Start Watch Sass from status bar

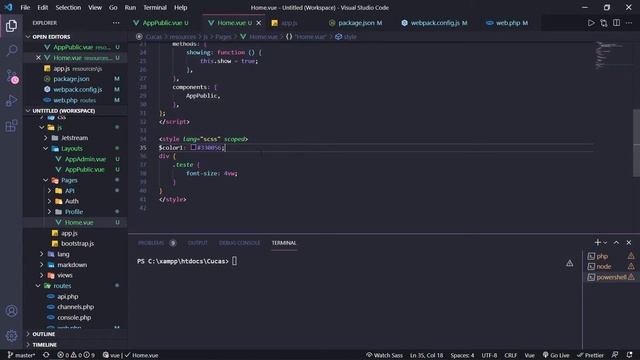[384, 355]
